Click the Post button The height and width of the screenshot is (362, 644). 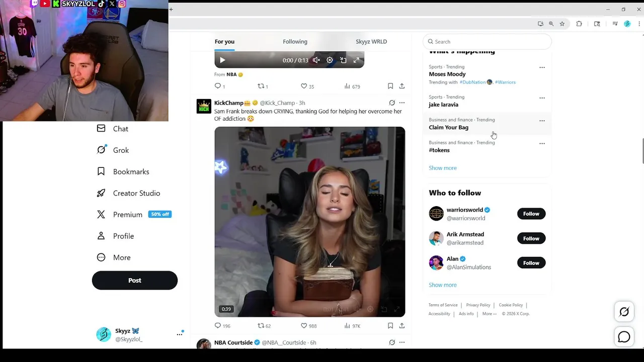pos(135,281)
